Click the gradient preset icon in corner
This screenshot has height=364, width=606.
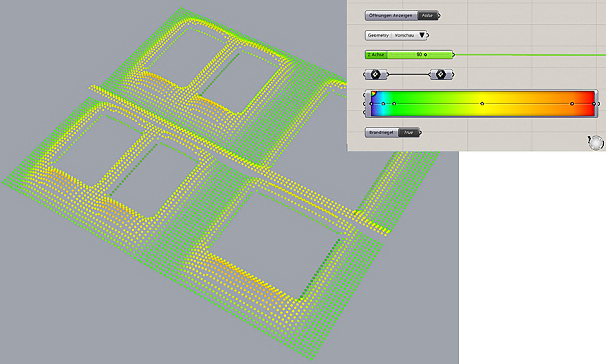tap(373, 94)
